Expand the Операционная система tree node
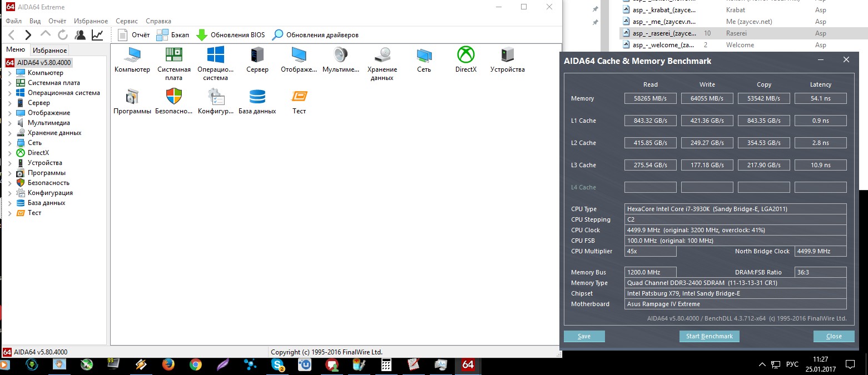Image resolution: width=868 pixels, height=375 pixels. [9, 93]
